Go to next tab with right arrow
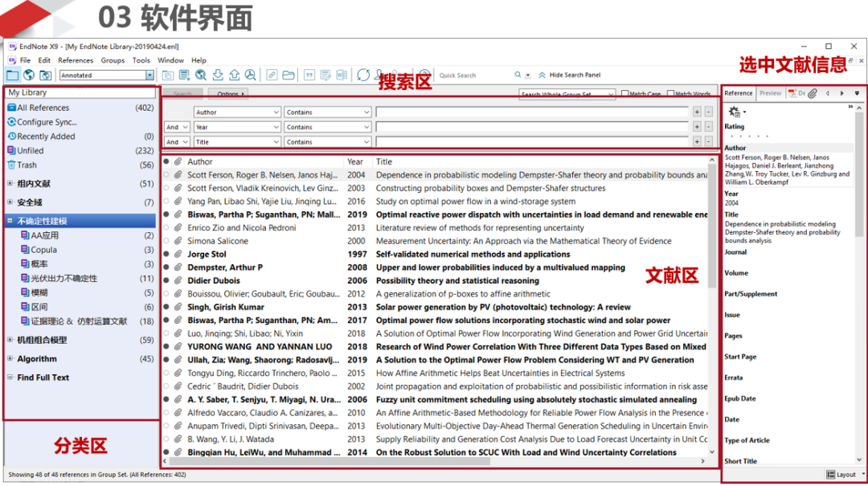Viewport: 868px width, 486px height. coord(842,93)
